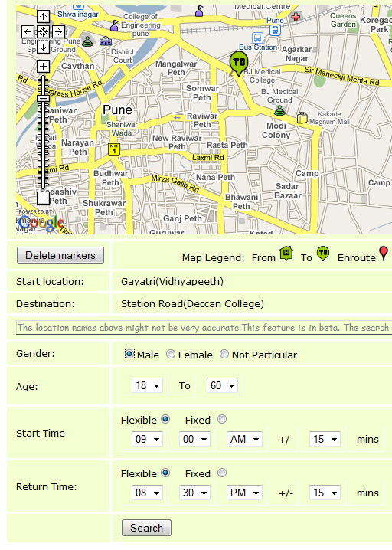Image resolution: width=392 pixels, height=550 pixels.
Task: Open Return Time PM dropdown
Action: pos(244,493)
